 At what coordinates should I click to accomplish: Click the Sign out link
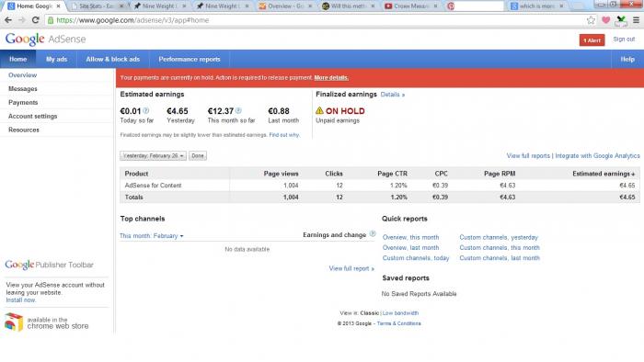point(624,40)
